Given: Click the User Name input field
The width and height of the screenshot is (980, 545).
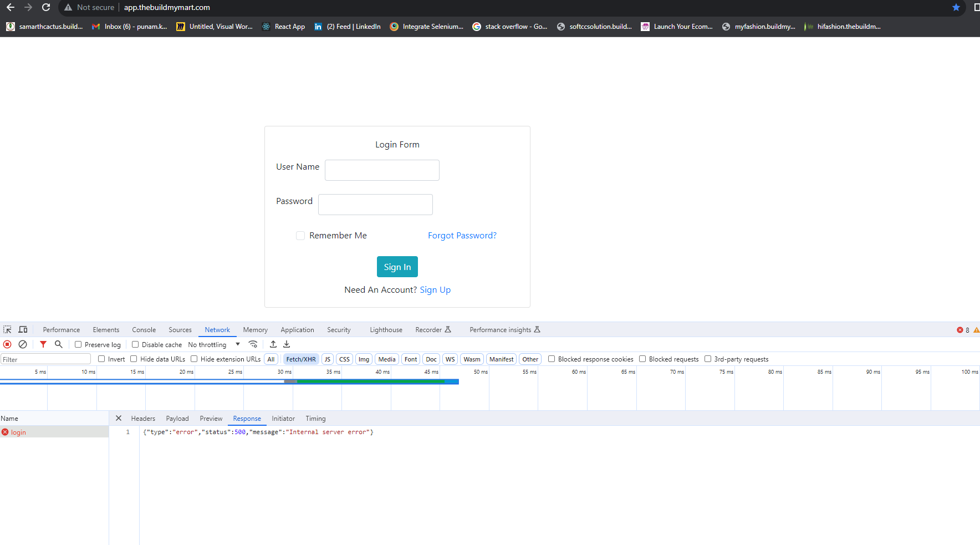Looking at the screenshot, I should (382, 170).
